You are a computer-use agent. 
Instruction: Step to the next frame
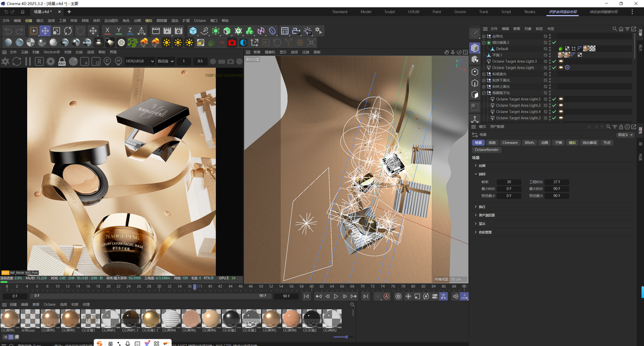coord(345,296)
